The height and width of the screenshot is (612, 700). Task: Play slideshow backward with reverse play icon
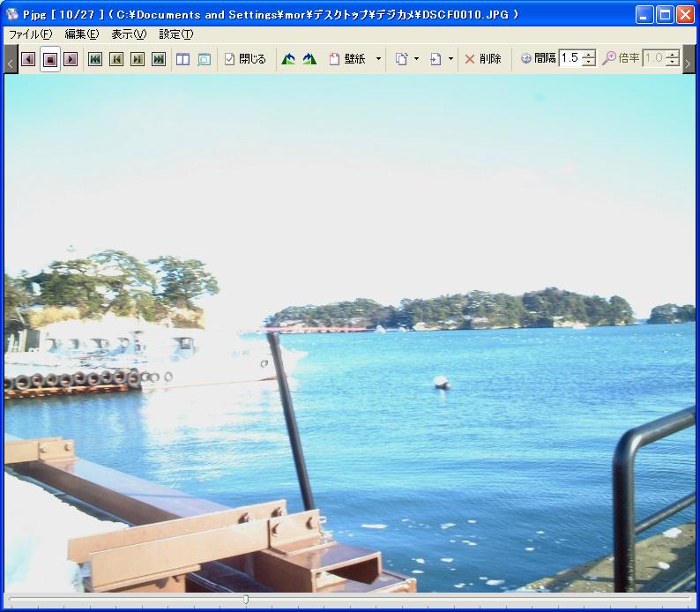click(28, 59)
